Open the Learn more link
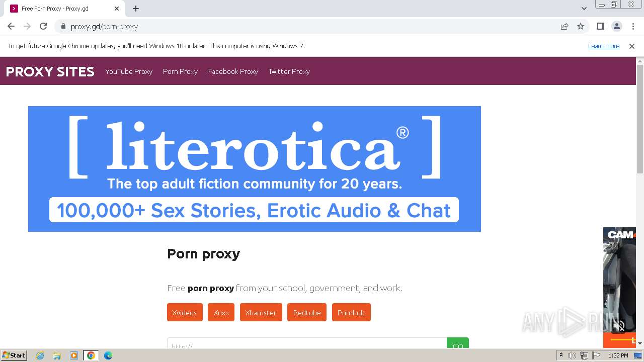 tap(604, 46)
